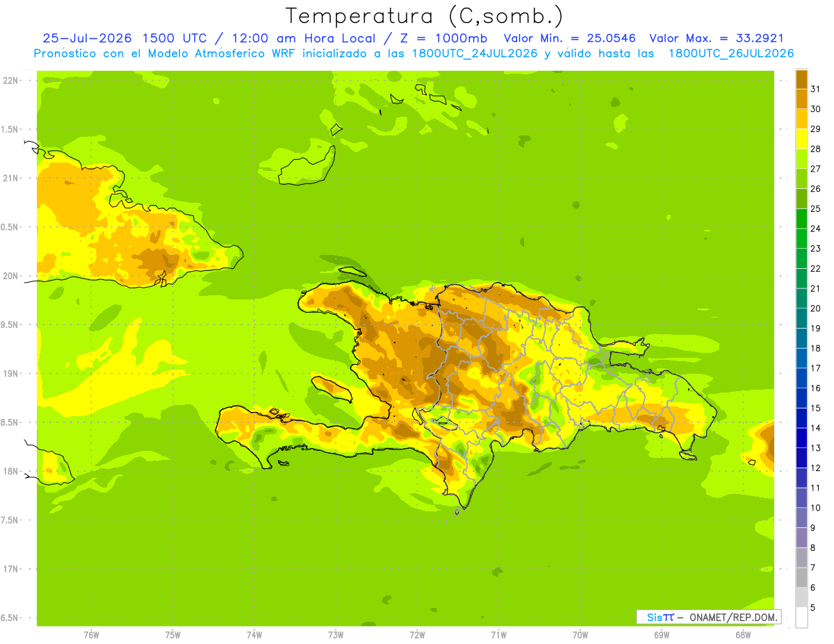Click the 22N latitude label
The image size is (834, 644).
[x=12, y=81]
